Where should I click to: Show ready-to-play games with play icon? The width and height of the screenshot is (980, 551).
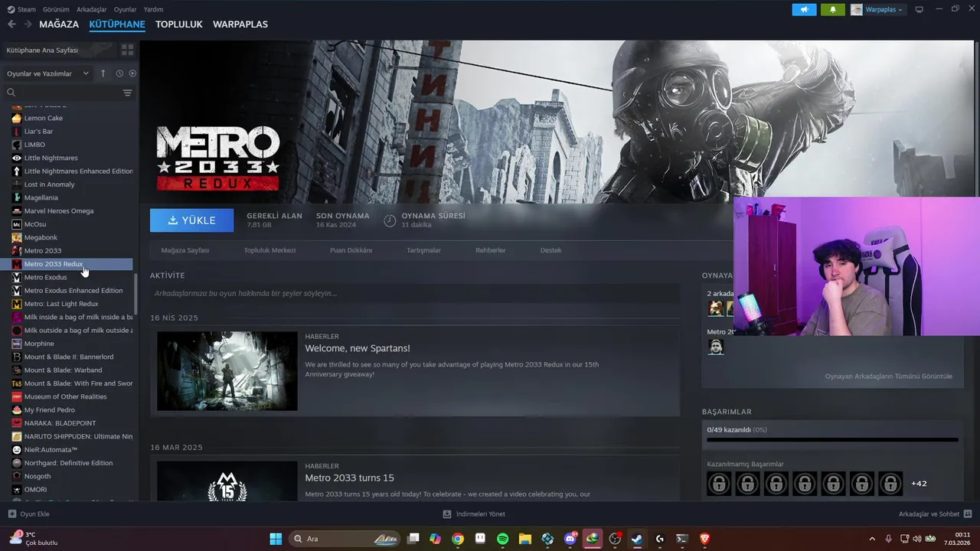(132, 73)
